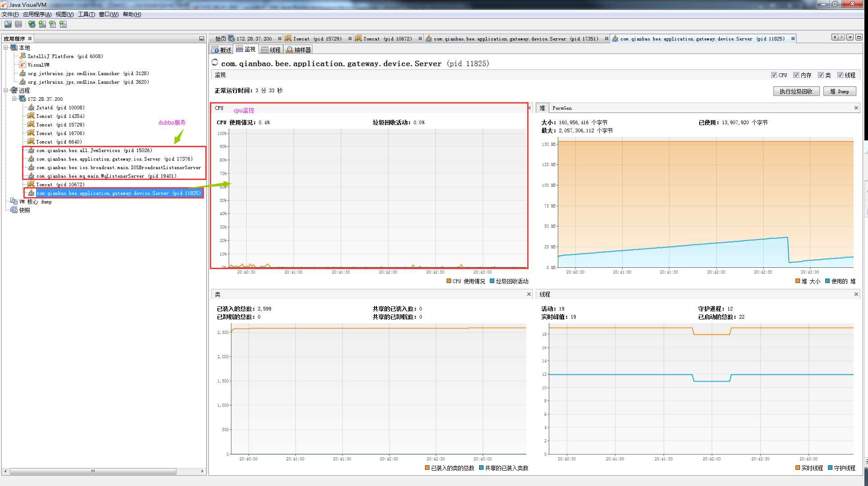Click the loading spinner beside the application title

click(215, 63)
